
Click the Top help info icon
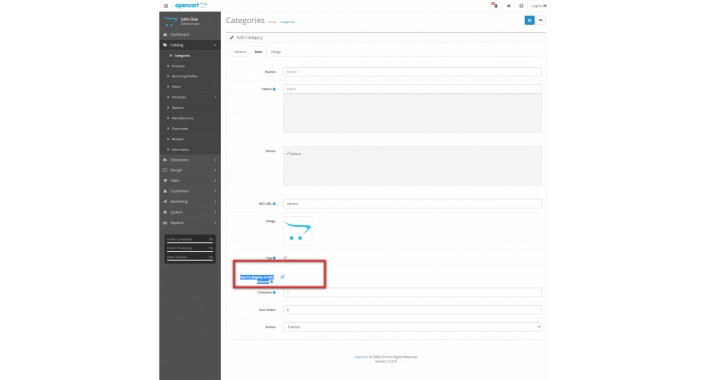point(274,258)
